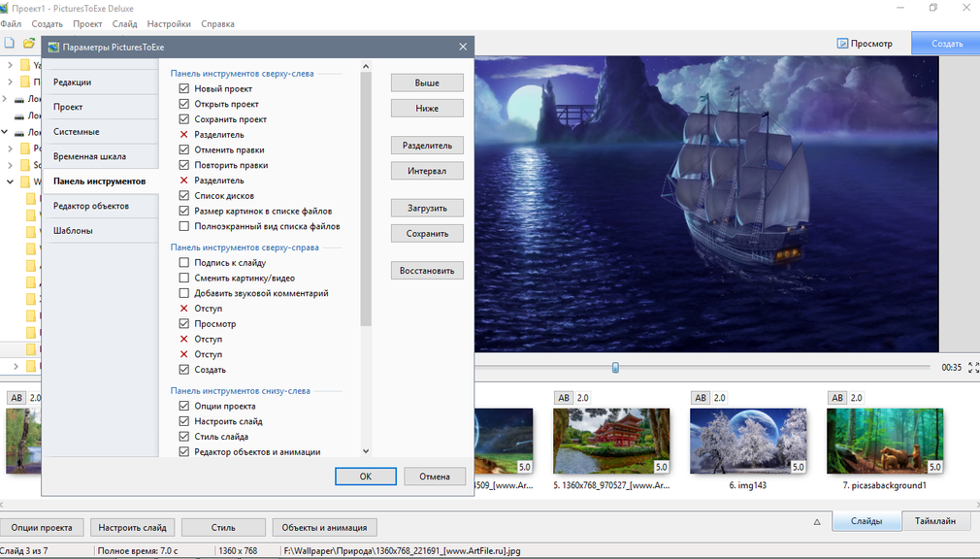Click the Восстановить button
The width and height of the screenshot is (980, 559).
click(x=427, y=271)
